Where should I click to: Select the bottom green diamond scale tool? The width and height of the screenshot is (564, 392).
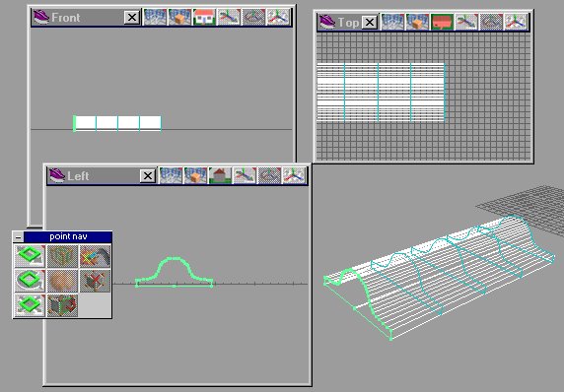click(x=30, y=305)
